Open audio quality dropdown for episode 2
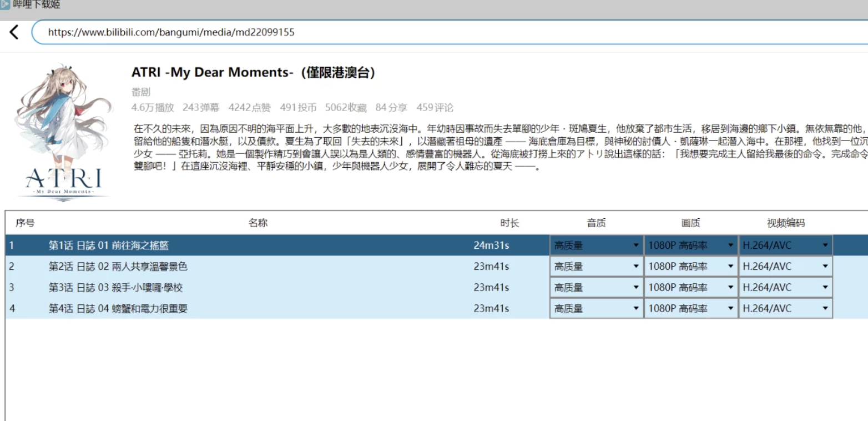This screenshot has height=421, width=868. 597,267
